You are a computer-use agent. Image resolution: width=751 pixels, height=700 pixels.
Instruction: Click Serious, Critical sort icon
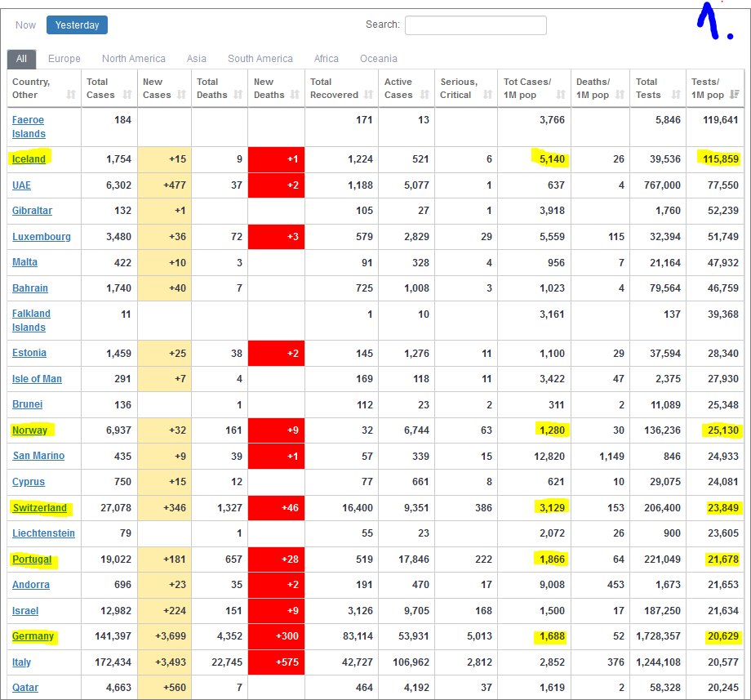click(489, 95)
